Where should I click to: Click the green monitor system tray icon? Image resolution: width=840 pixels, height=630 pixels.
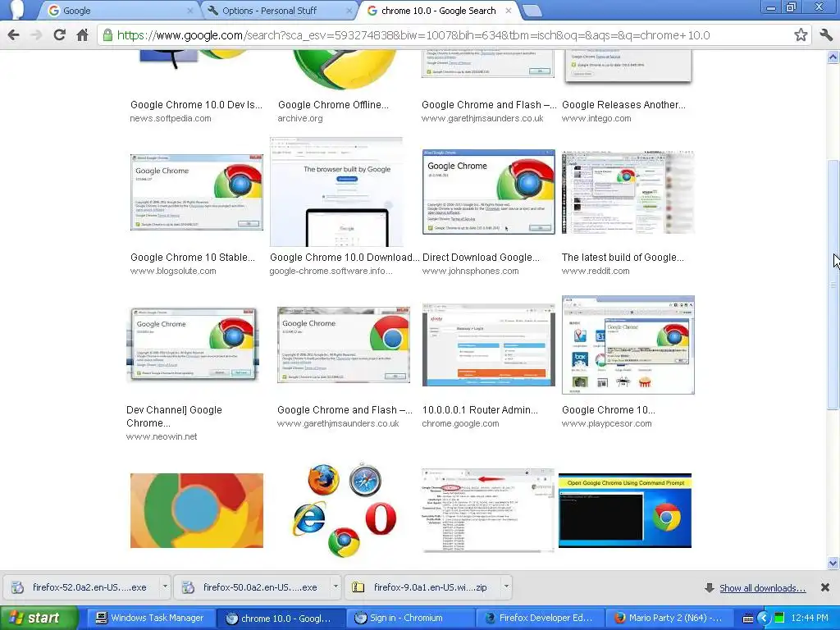779,619
